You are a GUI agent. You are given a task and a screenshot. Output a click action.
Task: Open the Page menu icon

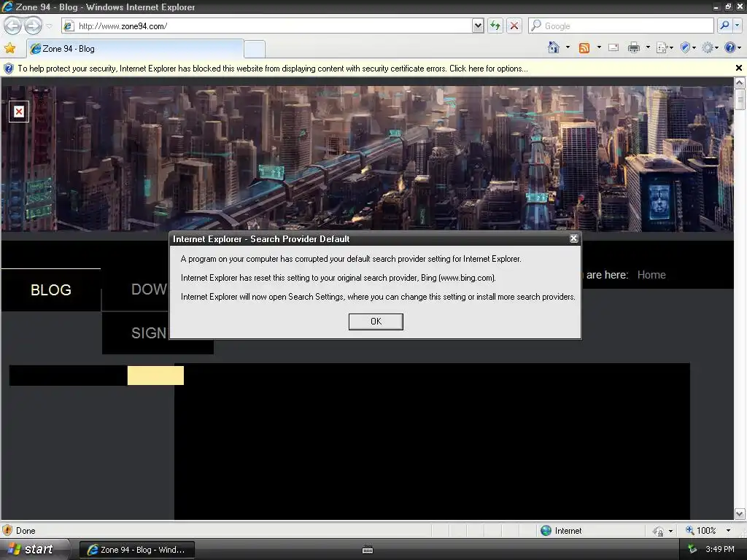pyautogui.click(x=664, y=47)
